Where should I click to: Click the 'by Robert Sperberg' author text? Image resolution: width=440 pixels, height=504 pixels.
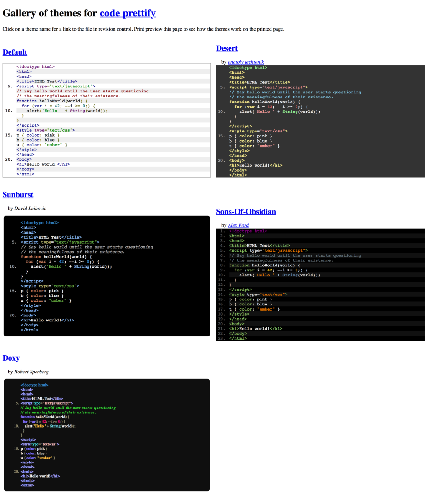point(28,372)
